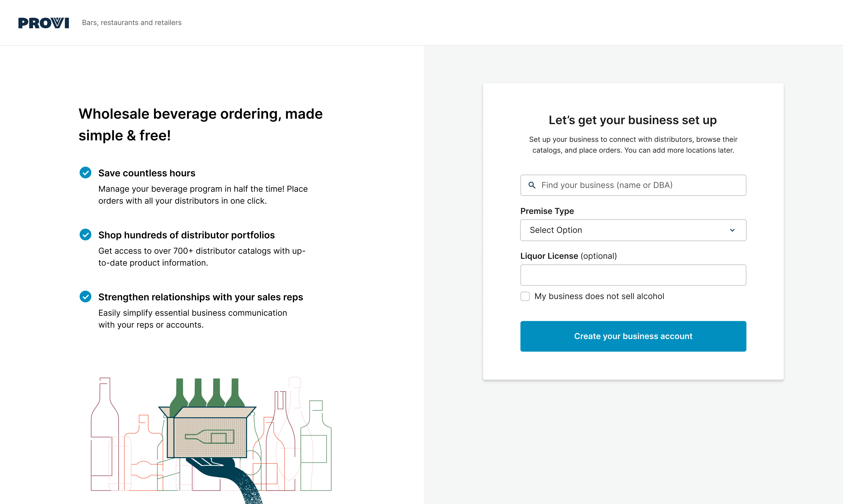This screenshot has height=504, width=843.
Task: Click the Select Option placeholder text
Action: [x=556, y=230]
